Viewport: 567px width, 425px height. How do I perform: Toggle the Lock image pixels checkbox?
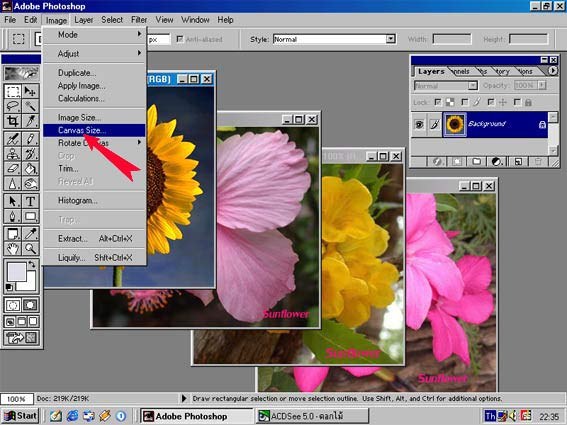[x=465, y=102]
